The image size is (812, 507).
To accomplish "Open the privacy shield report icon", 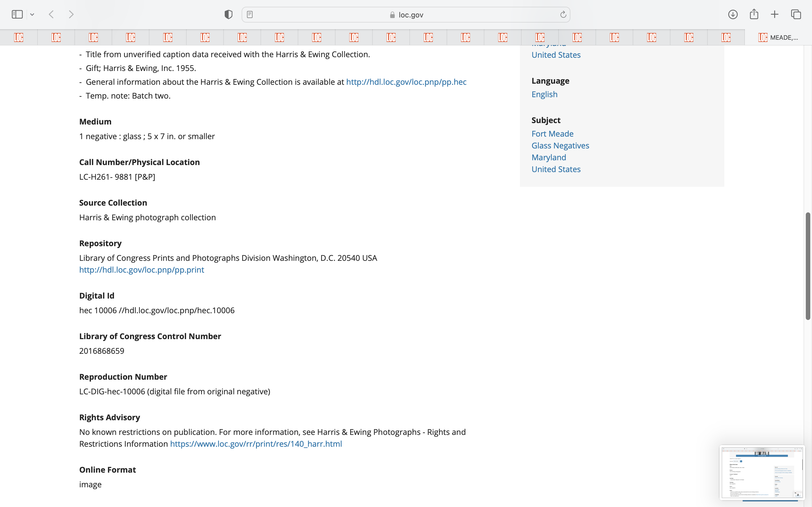I will (228, 14).
